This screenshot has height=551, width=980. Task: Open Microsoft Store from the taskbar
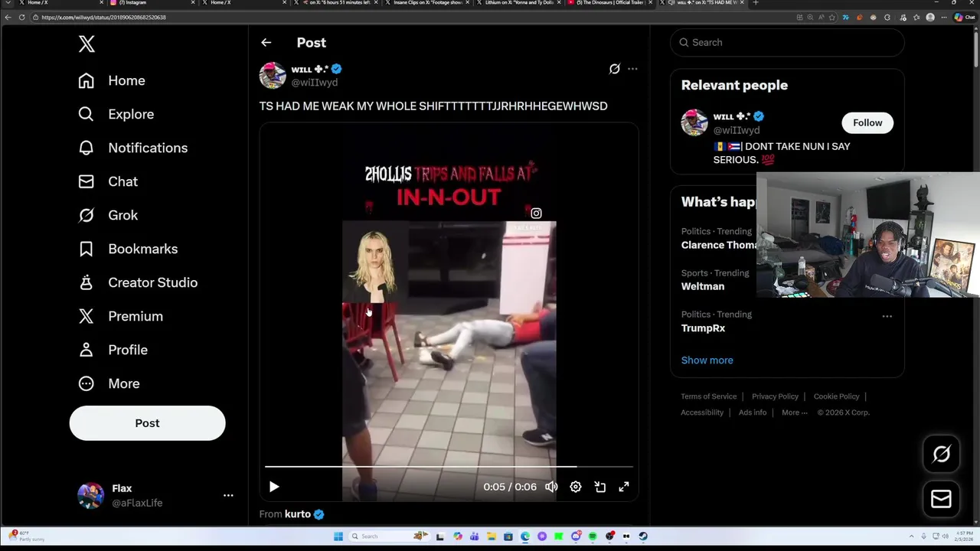pos(508,536)
